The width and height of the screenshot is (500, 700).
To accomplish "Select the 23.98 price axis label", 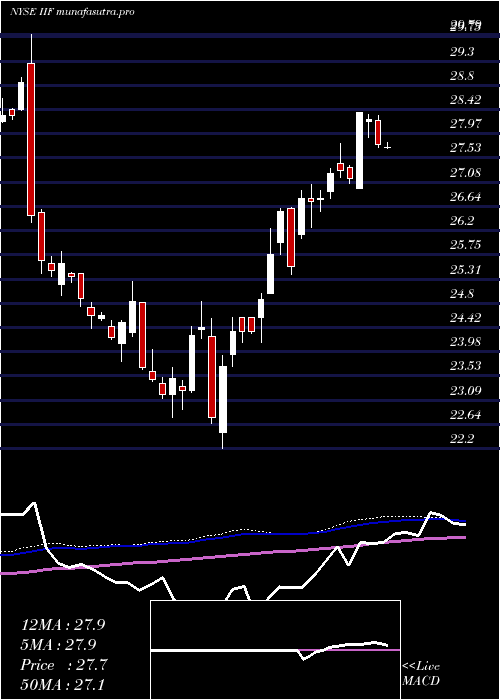I will point(466,342).
